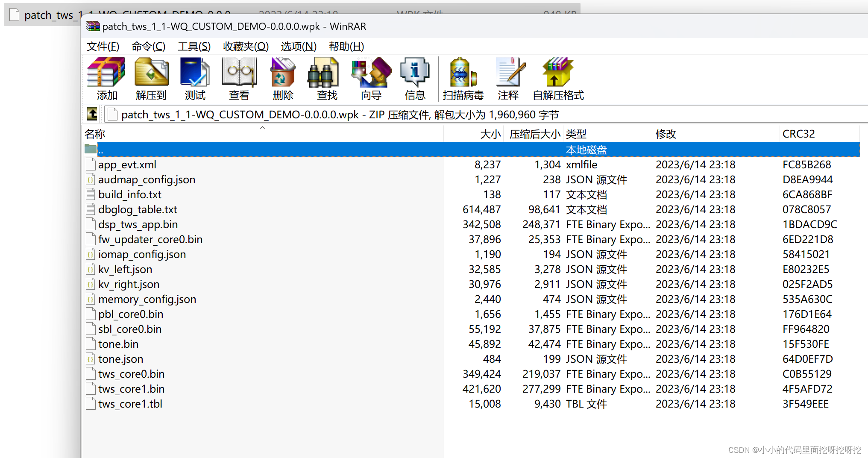Click CRC32 value 1BDACD9C
This screenshot has height=458, width=868.
click(809, 224)
